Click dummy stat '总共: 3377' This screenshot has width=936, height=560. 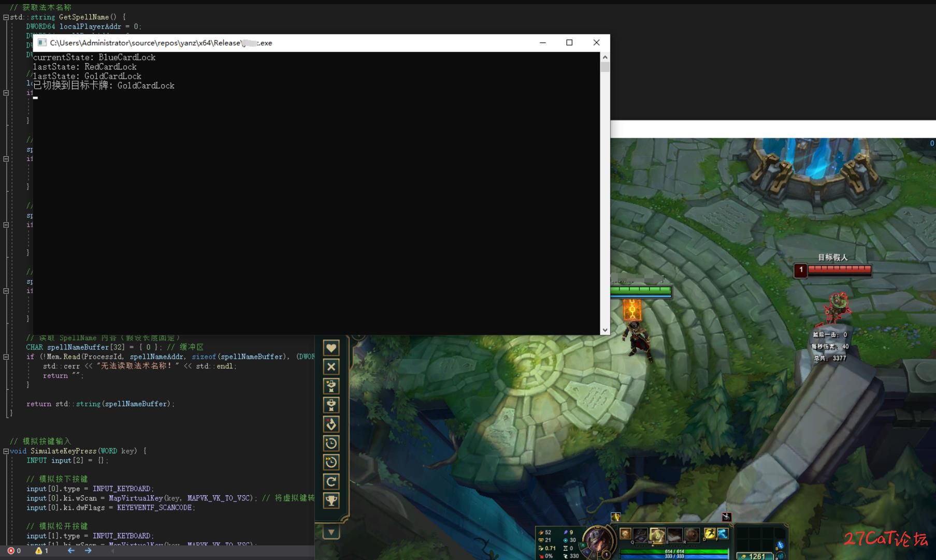[830, 358]
